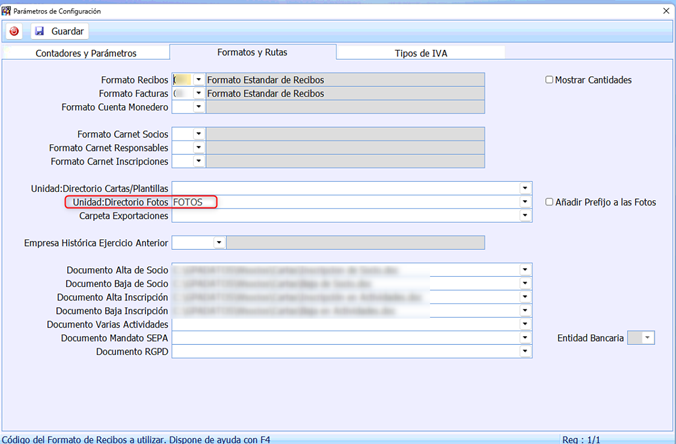
Task: Toggle Añadir Prefijo a las Fotos
Action: [549, 202]
